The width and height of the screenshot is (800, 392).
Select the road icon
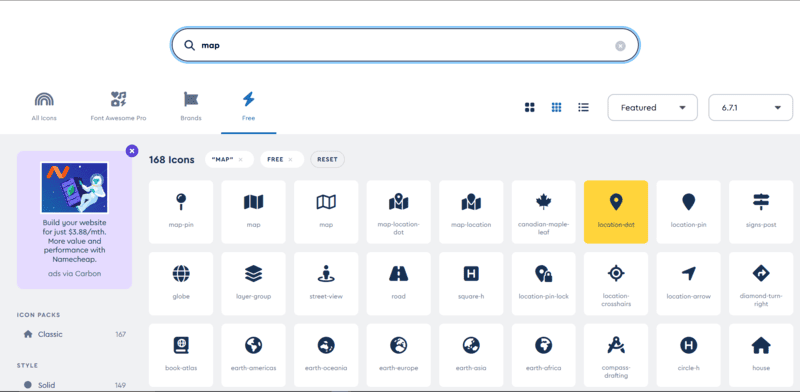pos(398,283)
